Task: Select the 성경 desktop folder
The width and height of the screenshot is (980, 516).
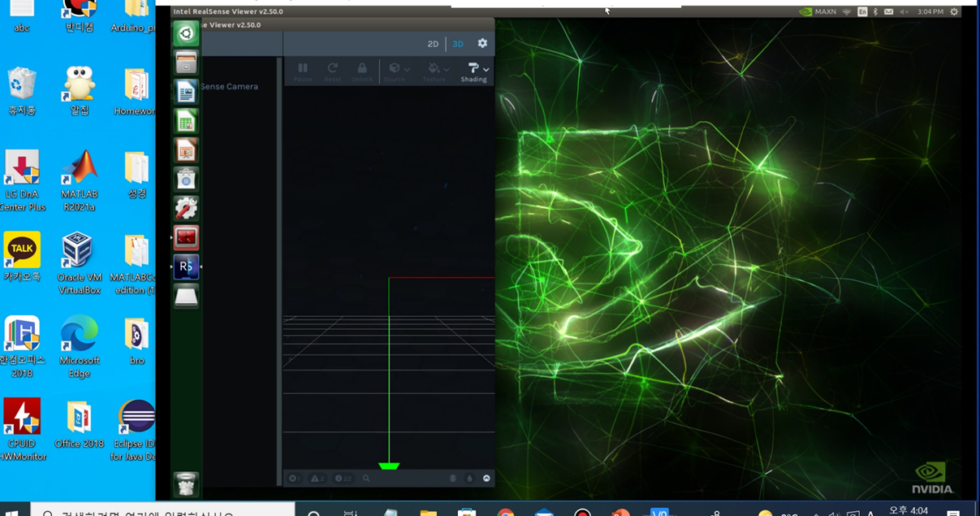Action: (x=136, y=175)
